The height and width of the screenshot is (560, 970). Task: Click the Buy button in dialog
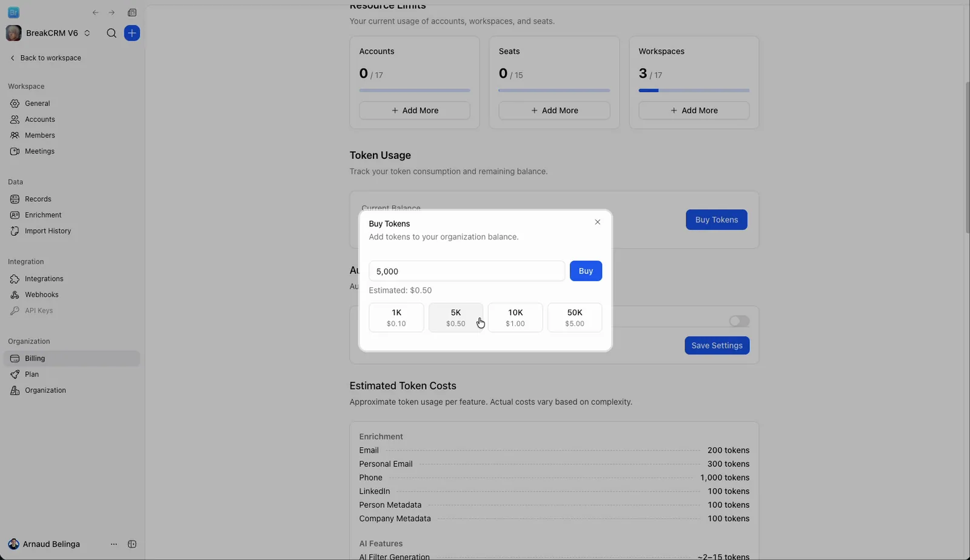coord(586,271)
